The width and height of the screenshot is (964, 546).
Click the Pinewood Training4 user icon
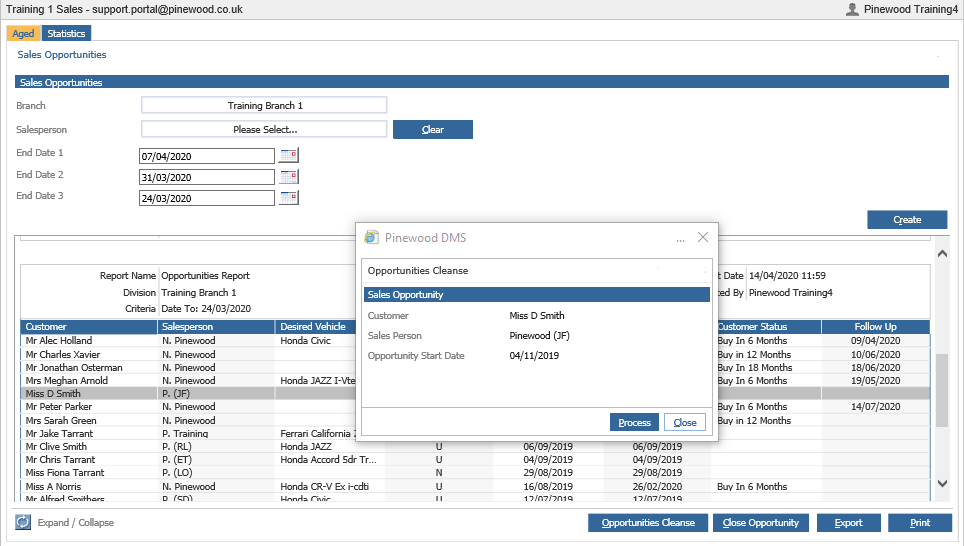tap(852, 9)
